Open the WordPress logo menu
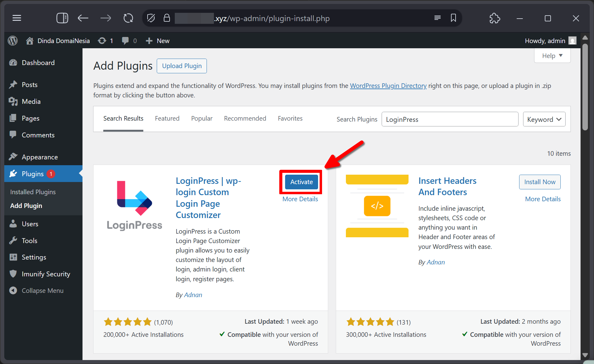This screenshot has width=594, height=364. [x=13, y=41]
